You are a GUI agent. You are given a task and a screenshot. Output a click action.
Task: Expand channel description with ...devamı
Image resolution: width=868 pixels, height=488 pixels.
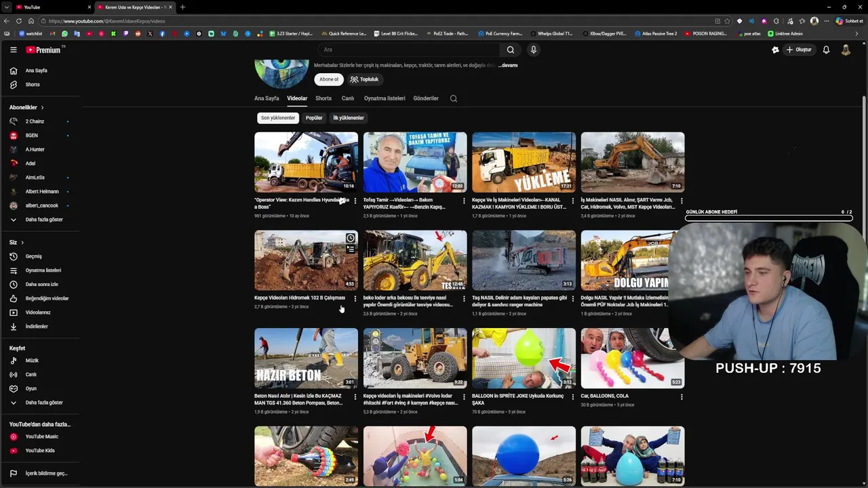click(x=508, y=66)
